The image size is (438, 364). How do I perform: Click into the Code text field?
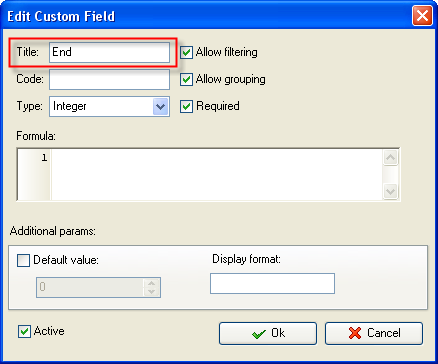click(109, 80)
